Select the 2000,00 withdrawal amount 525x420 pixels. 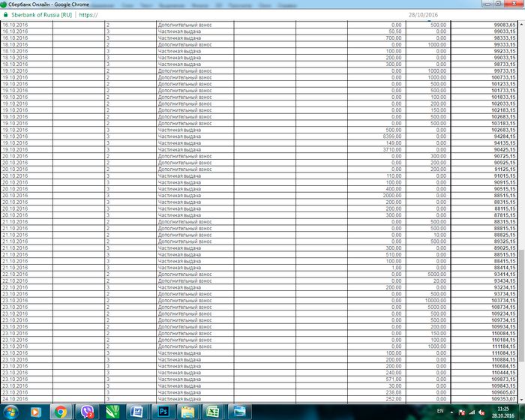tap(392, 195)
